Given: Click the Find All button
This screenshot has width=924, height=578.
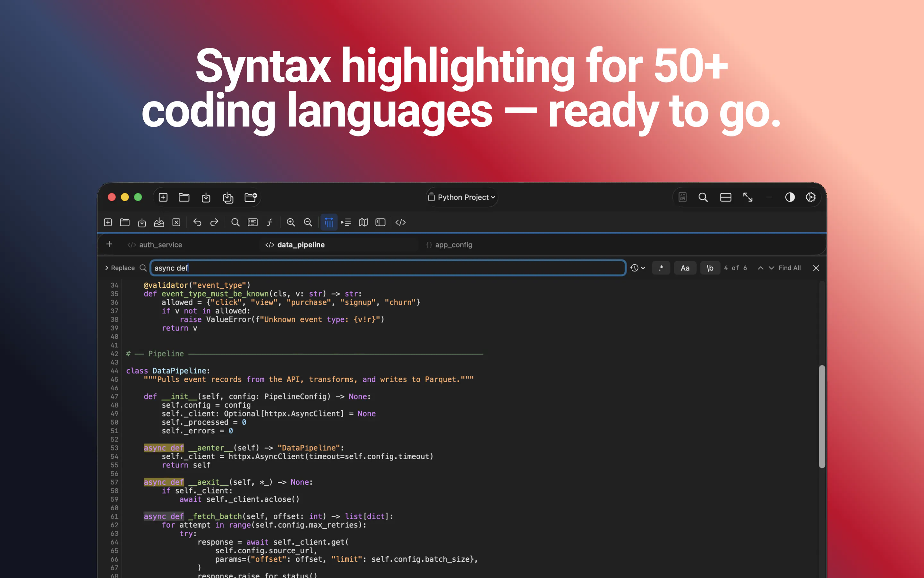Looking at the screenshot, I should tap(790, 268).
